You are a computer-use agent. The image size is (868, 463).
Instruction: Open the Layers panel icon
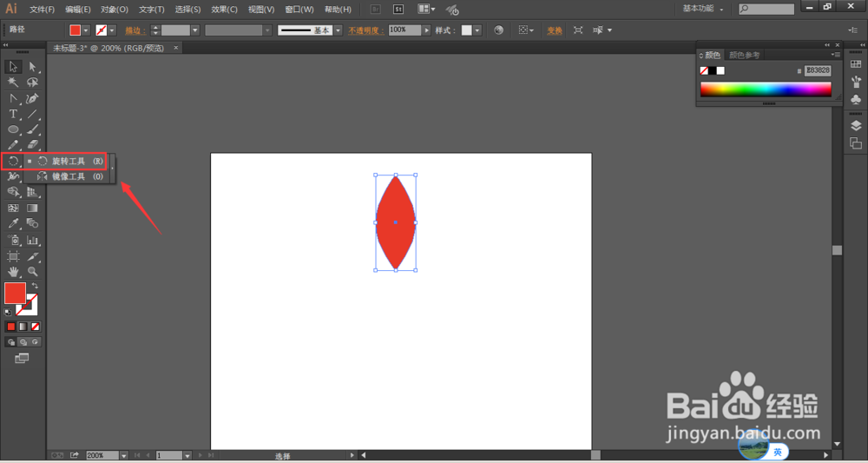point(856,126)
